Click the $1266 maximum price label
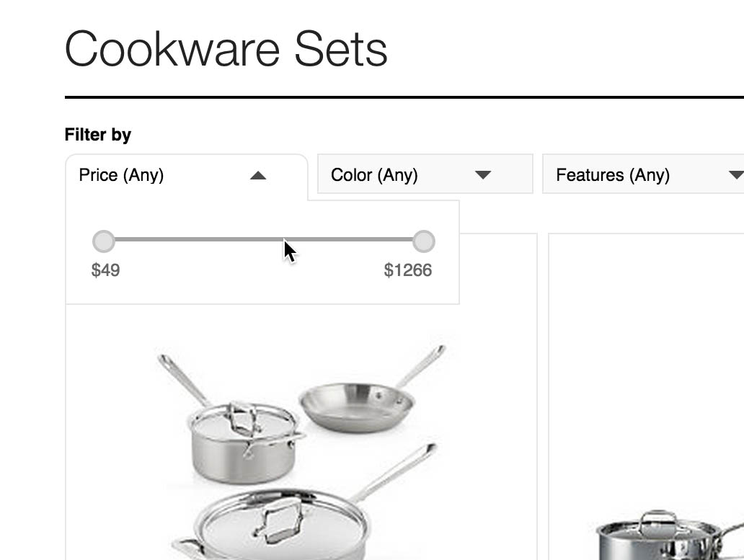744x560 pixels. [x=409, y=270]
